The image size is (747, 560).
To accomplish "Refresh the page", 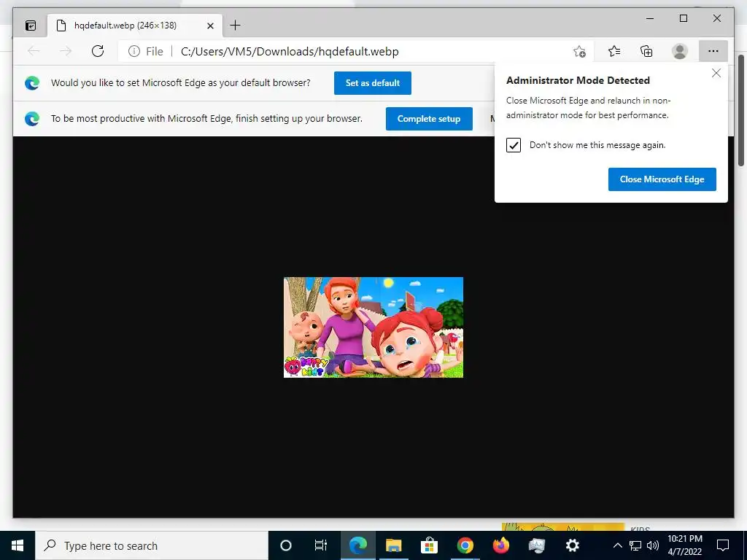I will (x=98, y=51).
